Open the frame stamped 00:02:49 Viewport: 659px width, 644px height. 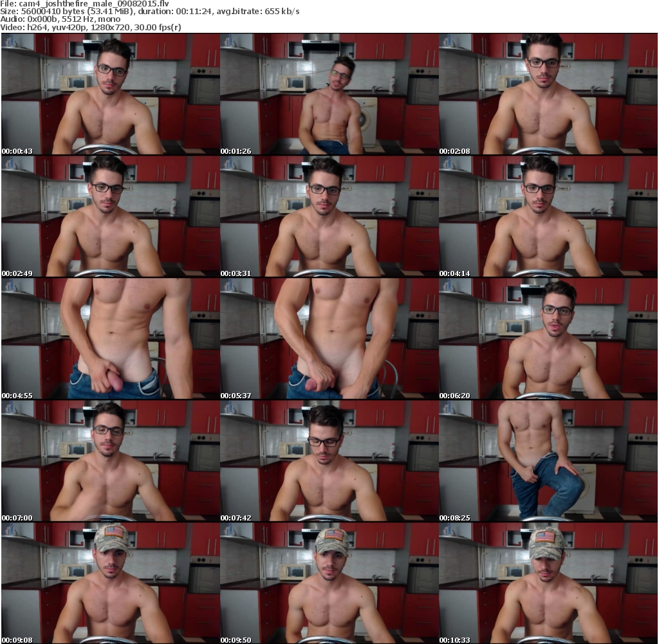[x=111, y=216]
